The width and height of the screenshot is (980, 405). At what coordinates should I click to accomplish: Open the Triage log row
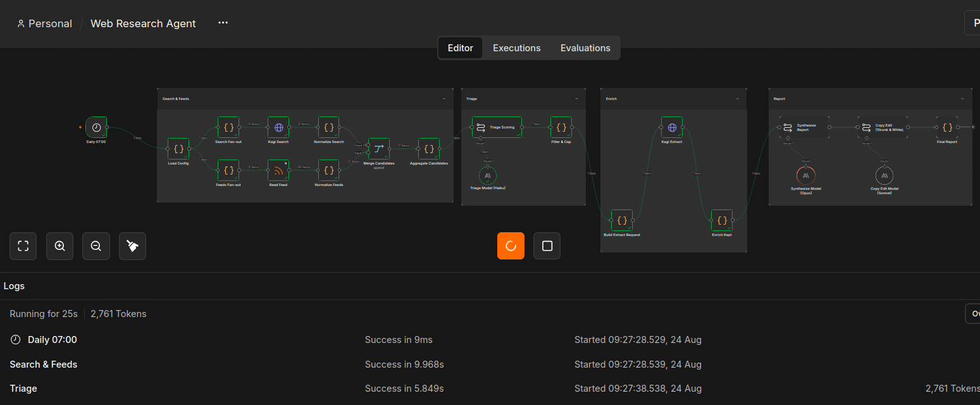pos(490,389)
